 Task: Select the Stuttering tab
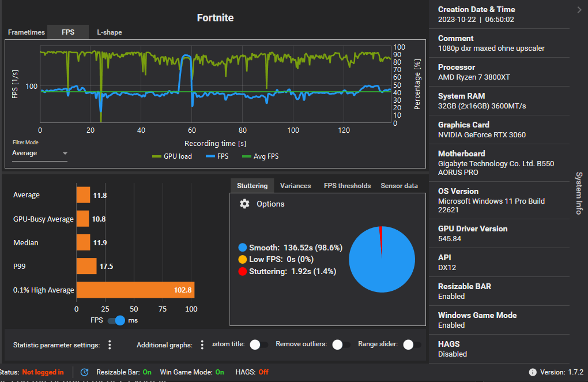point(252,186)
